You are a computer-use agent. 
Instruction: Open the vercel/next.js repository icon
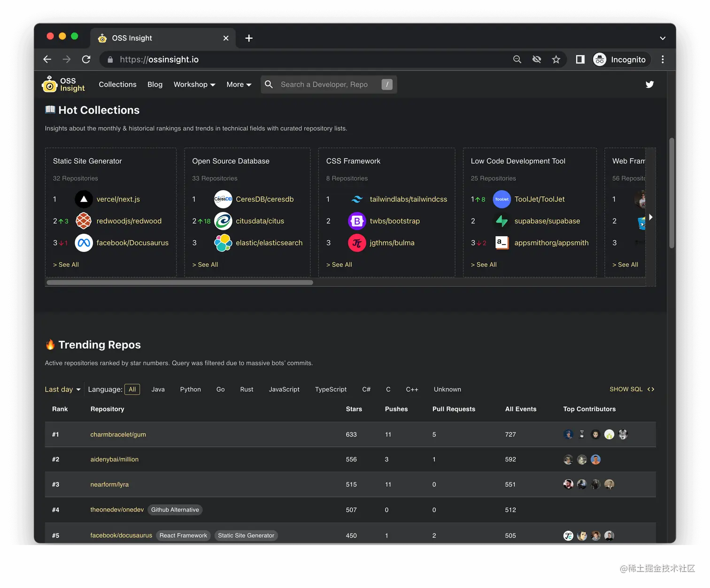click(x=84, y=199)
